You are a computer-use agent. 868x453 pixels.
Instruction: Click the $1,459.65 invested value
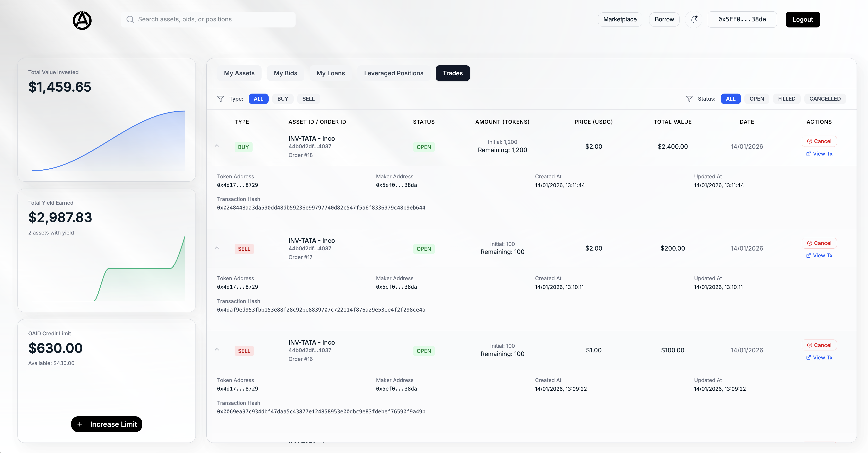click(x=60, y=87)
